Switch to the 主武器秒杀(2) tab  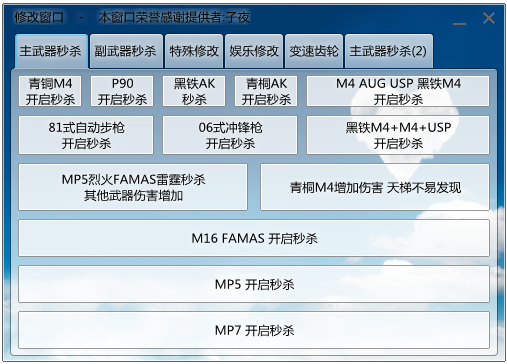tap(389, 51)
